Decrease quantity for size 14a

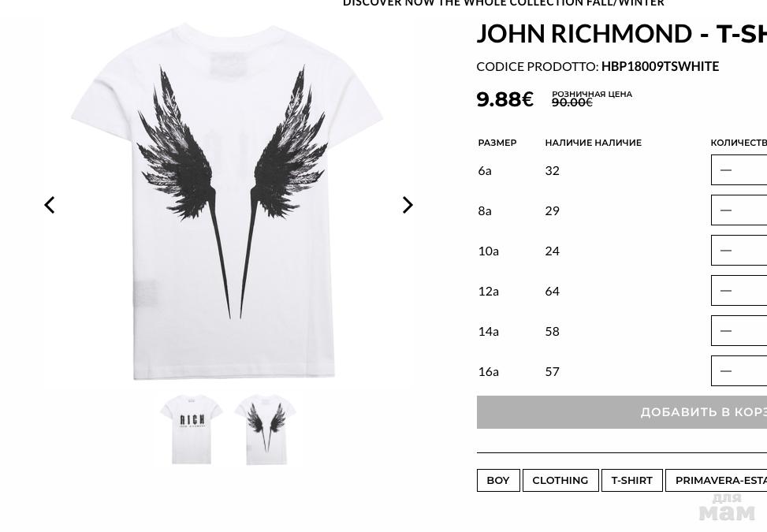pyautogui.click(x=726, y=330)
